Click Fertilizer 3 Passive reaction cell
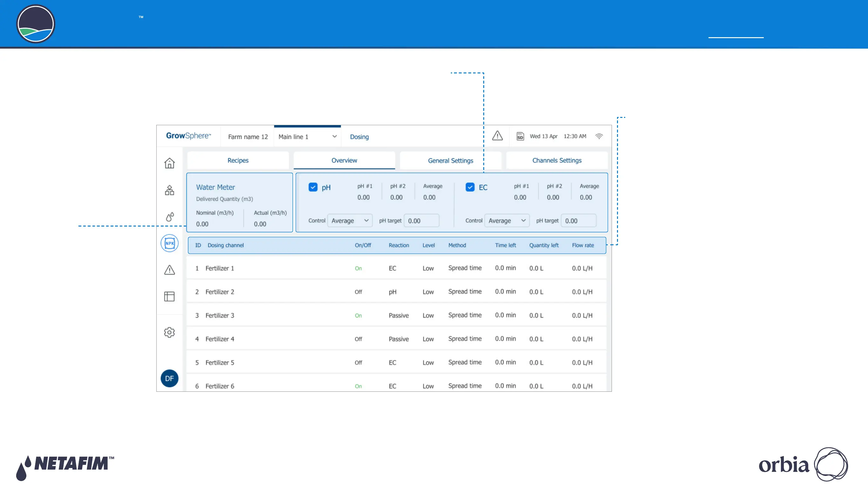Viewport: 868px width, 488px height. (399, 315)
